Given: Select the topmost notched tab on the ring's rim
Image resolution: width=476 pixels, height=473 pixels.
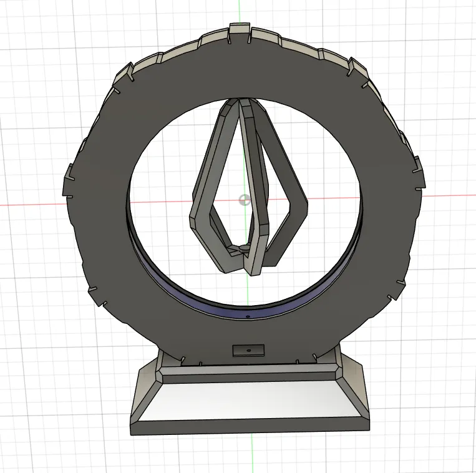Looking at the screenshot, I should (240, 29).
